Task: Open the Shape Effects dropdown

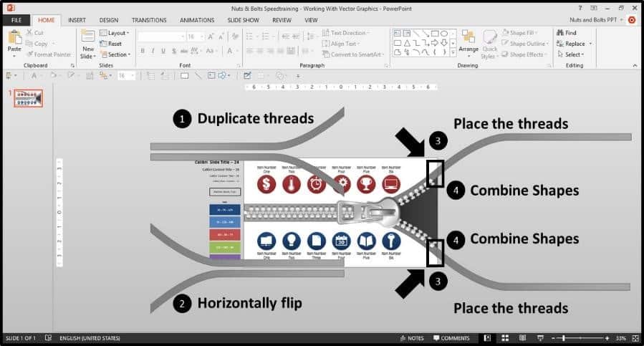Action: [x=524, y=54]
